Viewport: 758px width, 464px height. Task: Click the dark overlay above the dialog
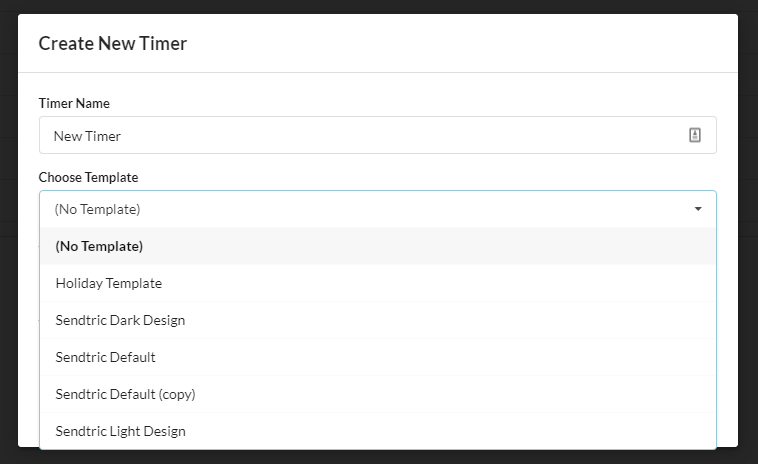point(378,6)
